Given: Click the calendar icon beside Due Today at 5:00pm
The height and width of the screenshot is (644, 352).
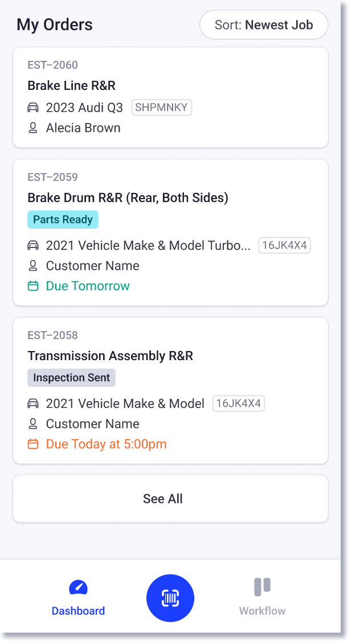Looking at the screenshot, I should pyautogui.click(x=34, y=444).
